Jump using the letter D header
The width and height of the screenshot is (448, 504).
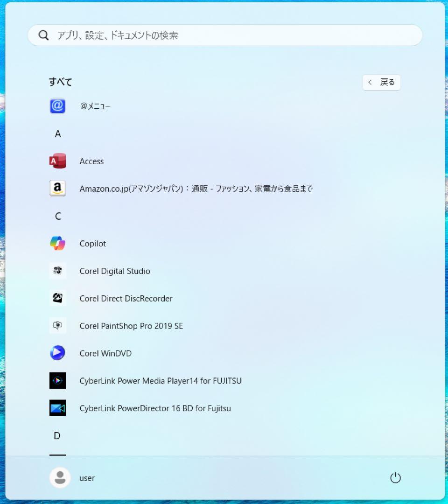(x=57, y=435)
